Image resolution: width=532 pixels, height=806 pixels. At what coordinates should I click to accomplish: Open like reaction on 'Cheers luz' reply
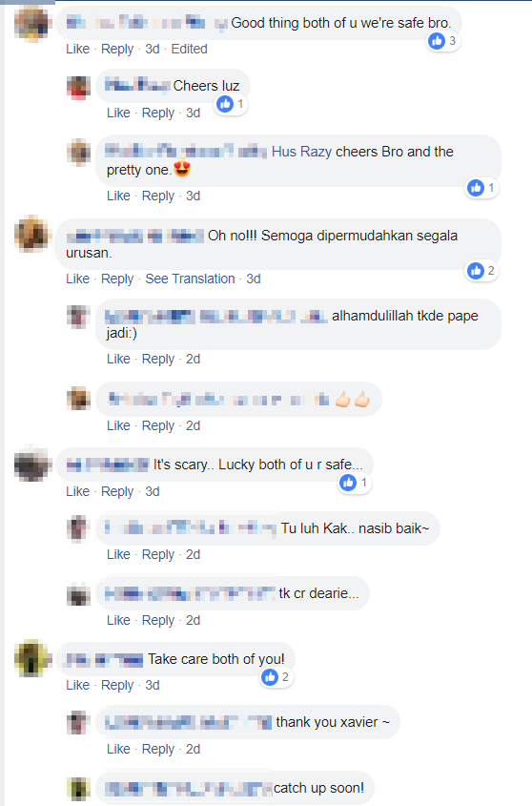click(231, 104)
